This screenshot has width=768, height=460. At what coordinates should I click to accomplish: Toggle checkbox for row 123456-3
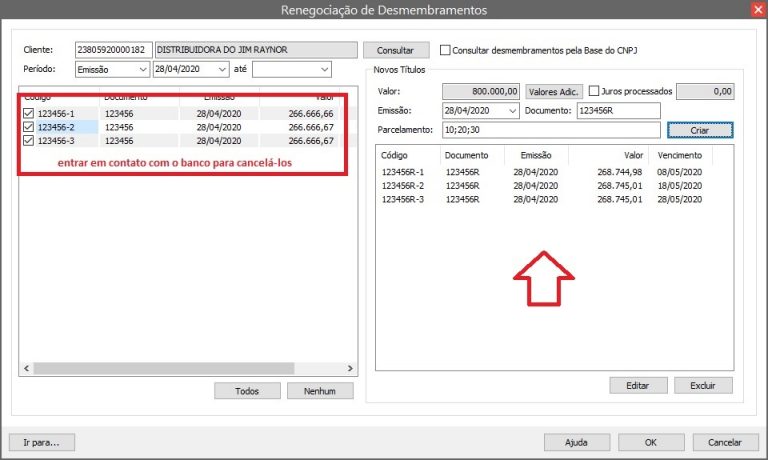tap(28, 141)
